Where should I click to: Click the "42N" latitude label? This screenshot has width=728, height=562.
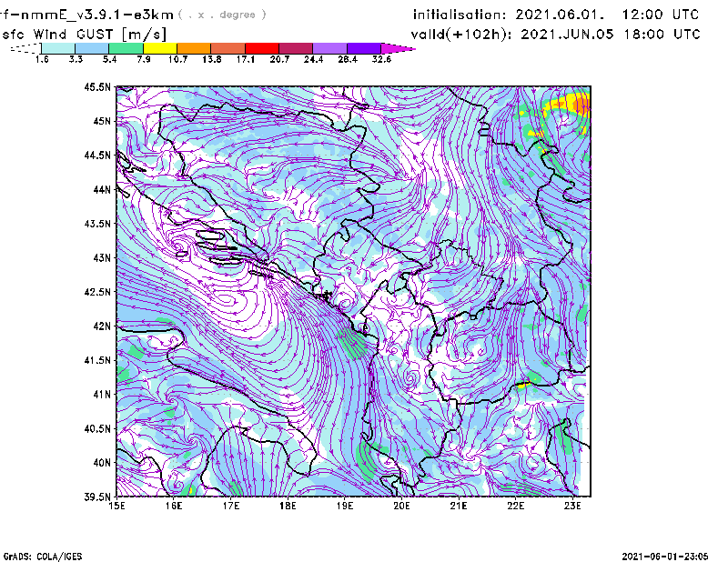(102, 326)
